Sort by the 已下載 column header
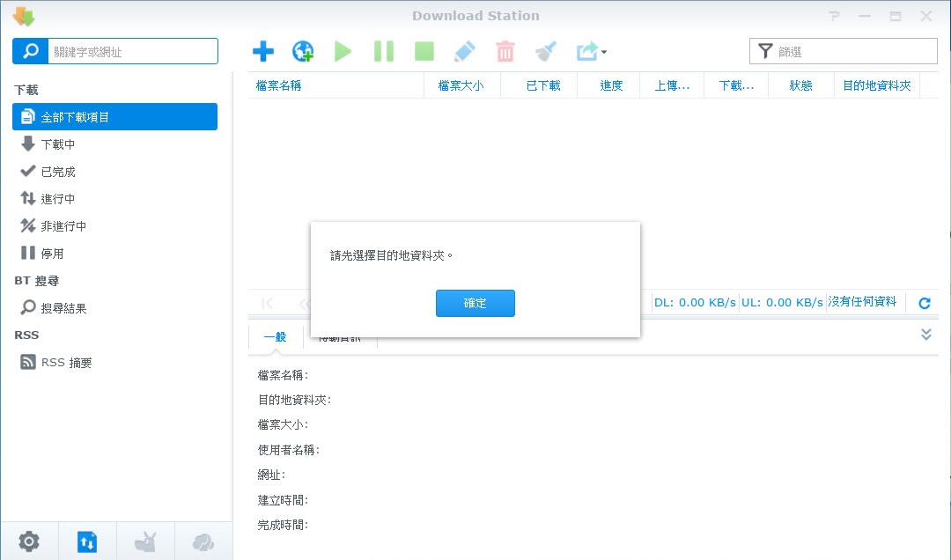The image size is (951, 560). pyautogui.click(x=539, y=85)
